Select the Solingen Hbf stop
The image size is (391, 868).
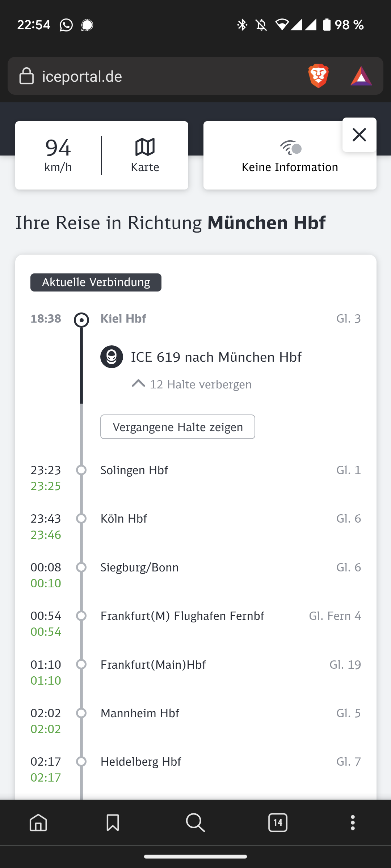pos(134,470)
